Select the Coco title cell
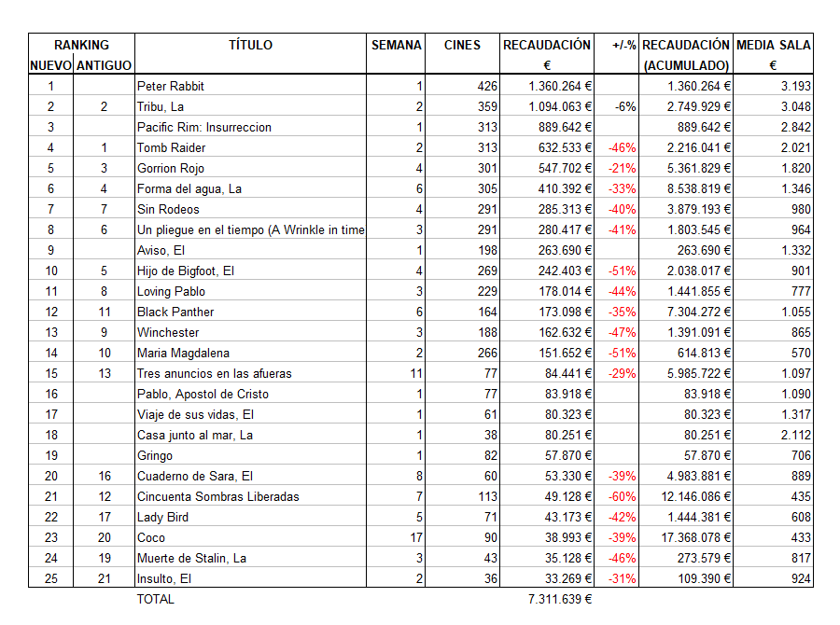 151,537
